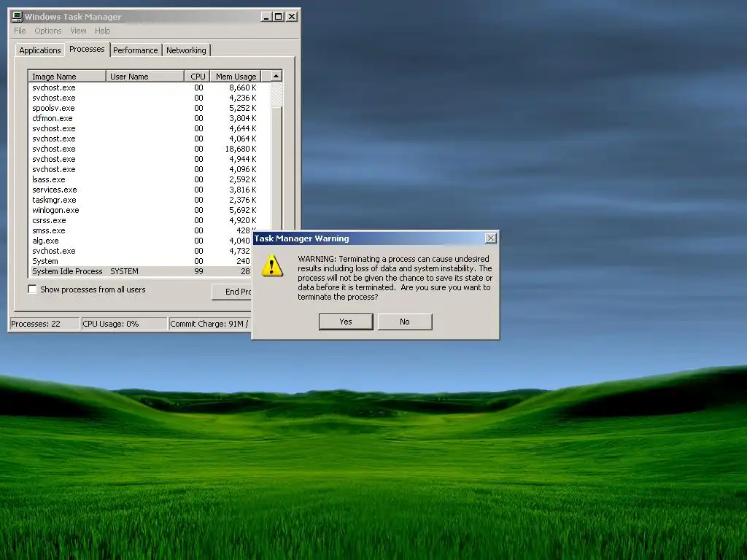747x560 pixels.
Task: Select the System Idle Process row
Action: 141,271
